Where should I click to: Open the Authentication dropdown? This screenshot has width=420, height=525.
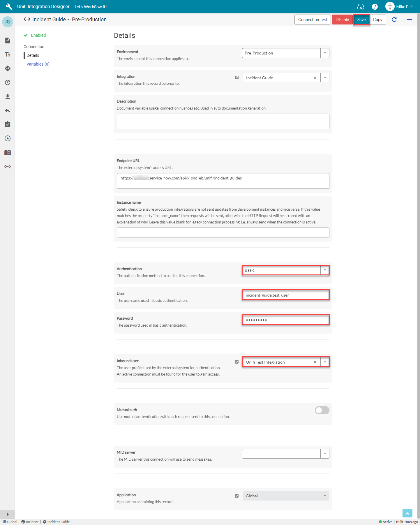325,270
